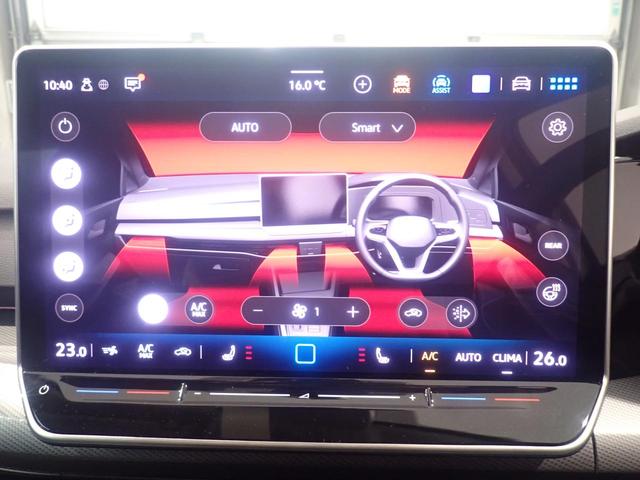
Task: Tap the physical power touch key
Action: [x=44, y=390]
